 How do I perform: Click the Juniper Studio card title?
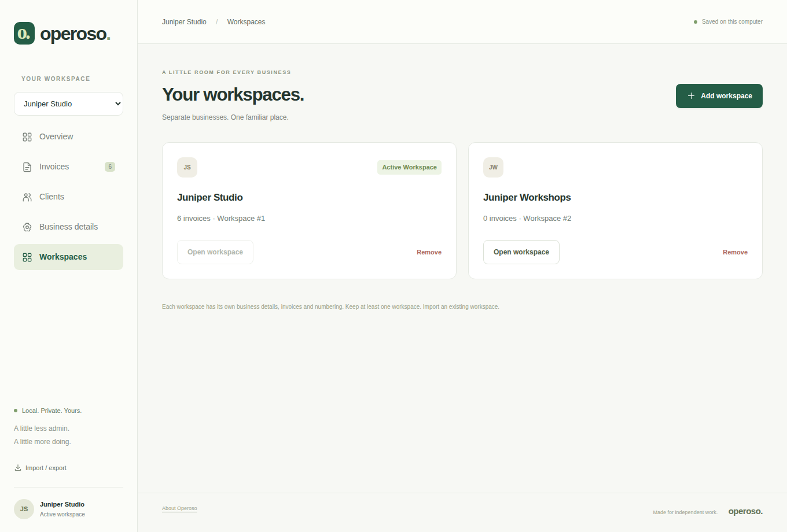tap(210, 197)
